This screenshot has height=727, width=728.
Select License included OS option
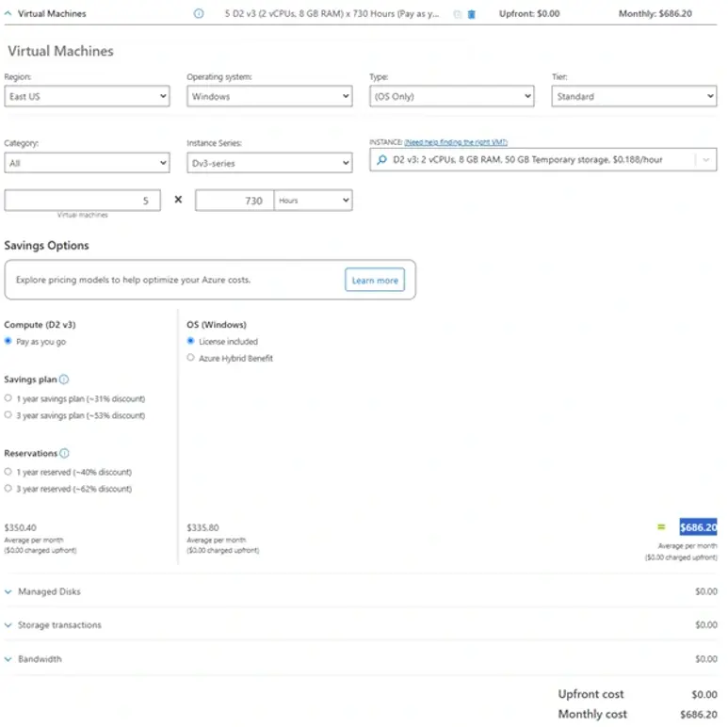(x=190, y=341)
